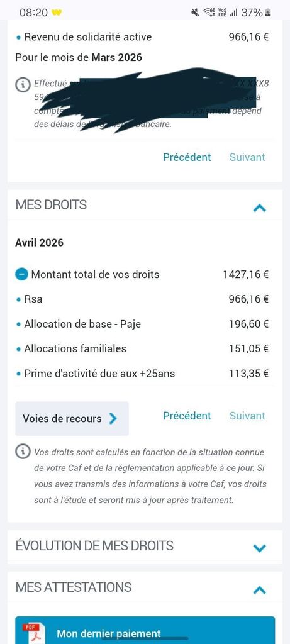Tap the blue arrow icon in Voies de recours
Viewport: 290px width, 644px height.
point(113,418)
